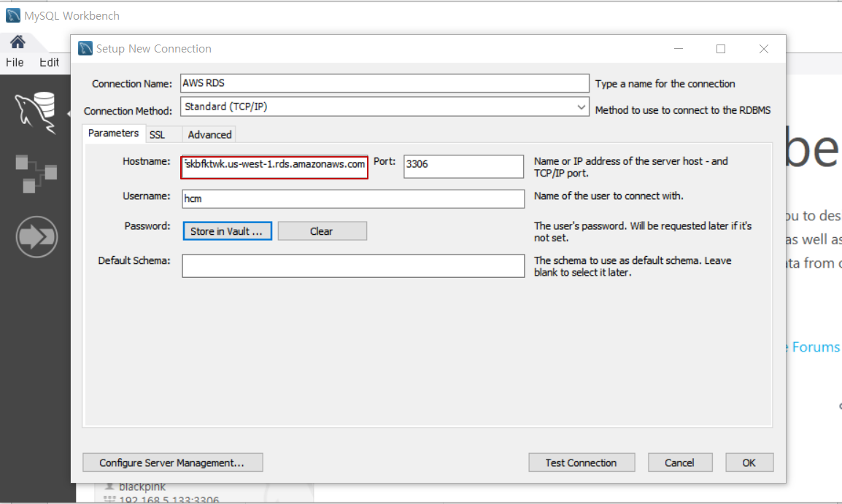Click the MySQL Workbench title bar icon
The height and width of the screenshot is (504, 842).
click(x=13, y=15)
